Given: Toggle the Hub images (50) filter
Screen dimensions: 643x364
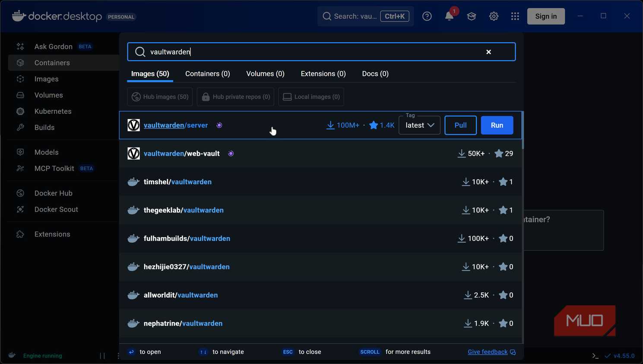Looking at the screenshot, I should 160,97.
